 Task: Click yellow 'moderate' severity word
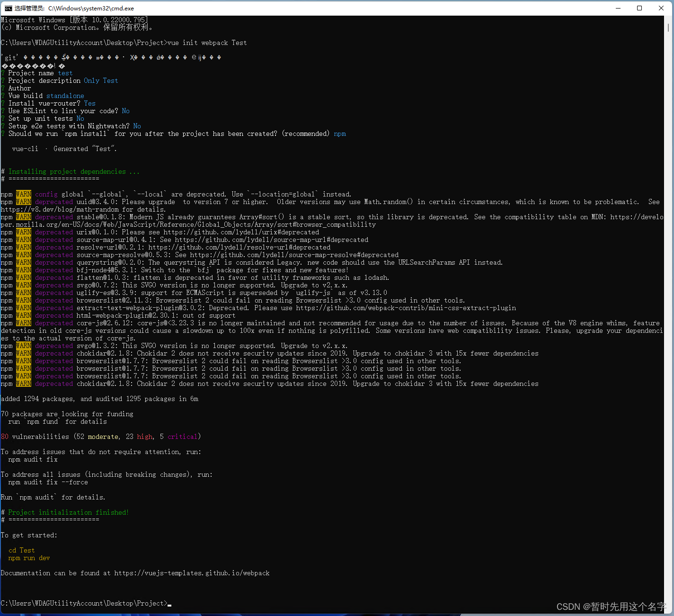coord(103,437)
